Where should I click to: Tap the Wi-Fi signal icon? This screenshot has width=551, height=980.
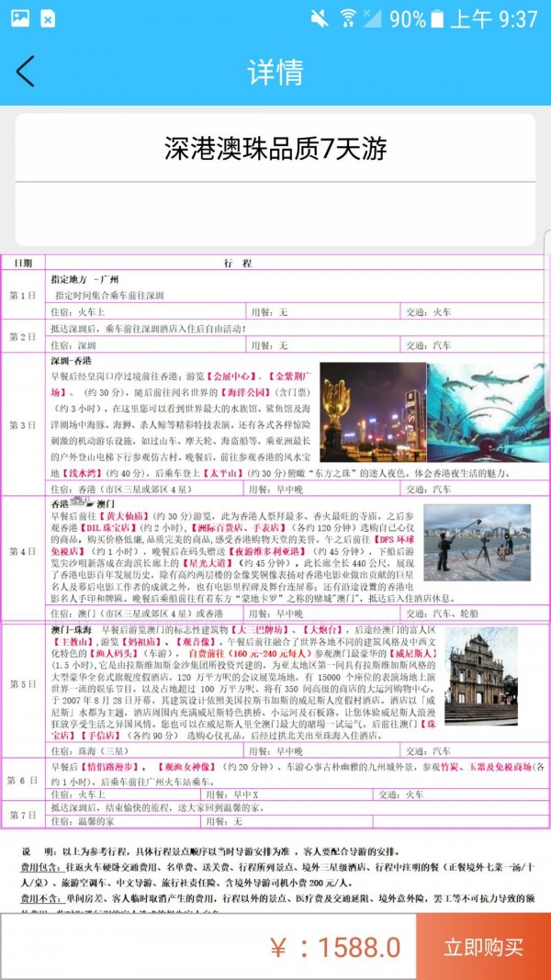(x=347, y=18)
